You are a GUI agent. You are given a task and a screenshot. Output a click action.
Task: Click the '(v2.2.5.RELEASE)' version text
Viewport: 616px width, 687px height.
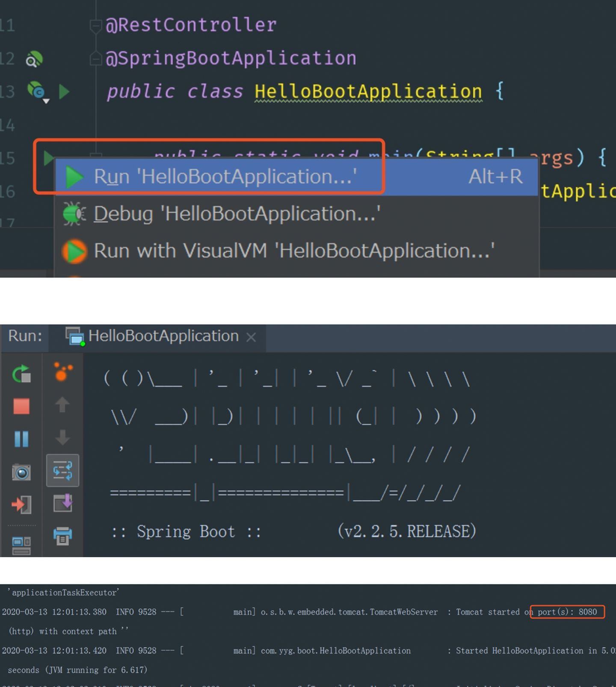[x=407, y=531]
